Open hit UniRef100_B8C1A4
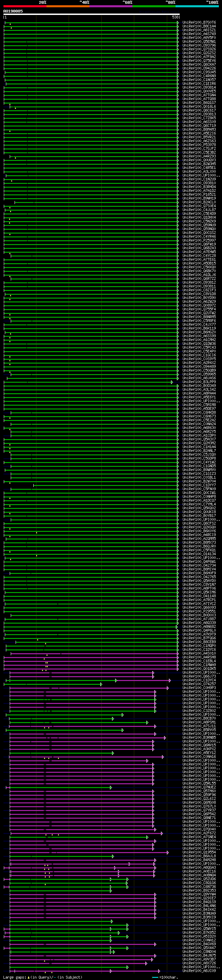222x980 pixels. click(199, 26)
